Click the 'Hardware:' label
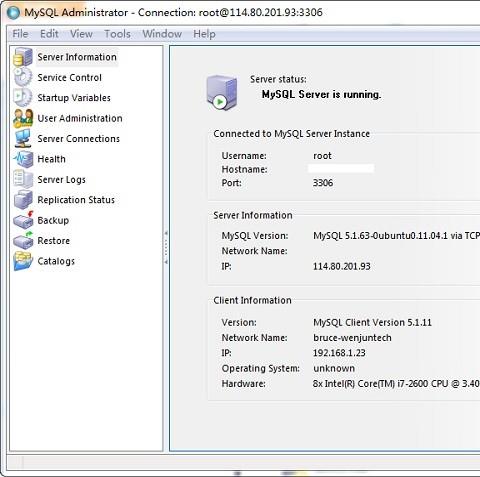Image resolution: width=480 pixels, height=477 pixels. [244, 384]
